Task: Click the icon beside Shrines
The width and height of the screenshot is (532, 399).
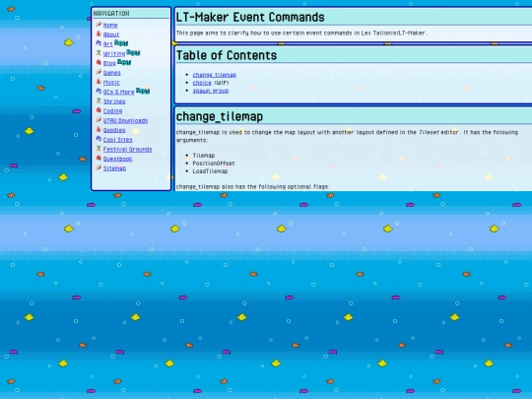Action: pos(99,100)
